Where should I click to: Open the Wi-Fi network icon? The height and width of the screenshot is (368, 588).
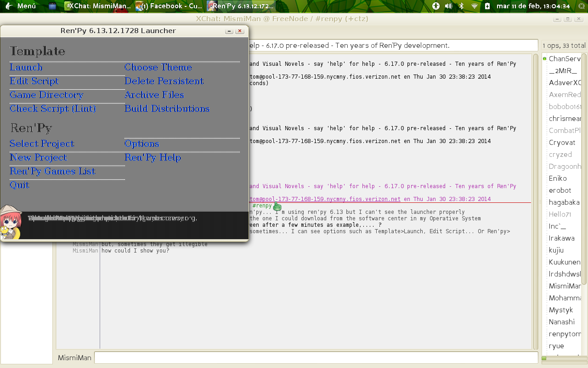[x=475, y=6]
